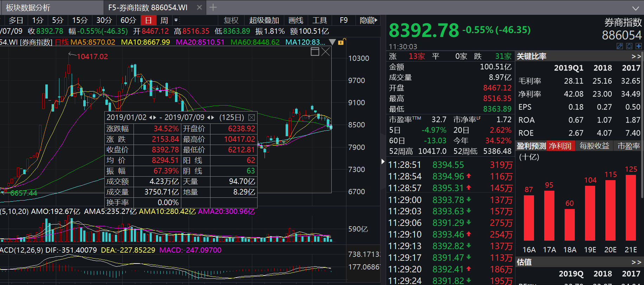Click the 涨 13家 advancers count
Screen dimensions: 644x285
[x=407, y=56]
